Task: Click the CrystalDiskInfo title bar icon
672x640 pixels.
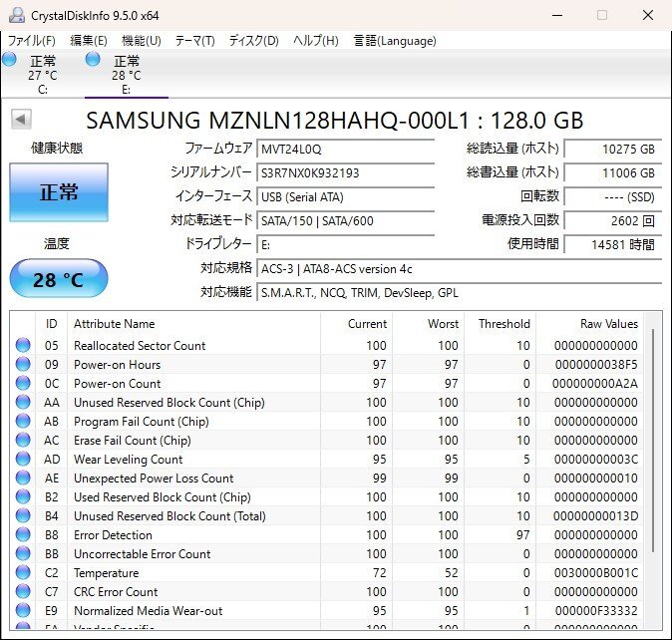Action: coord(17,15)
